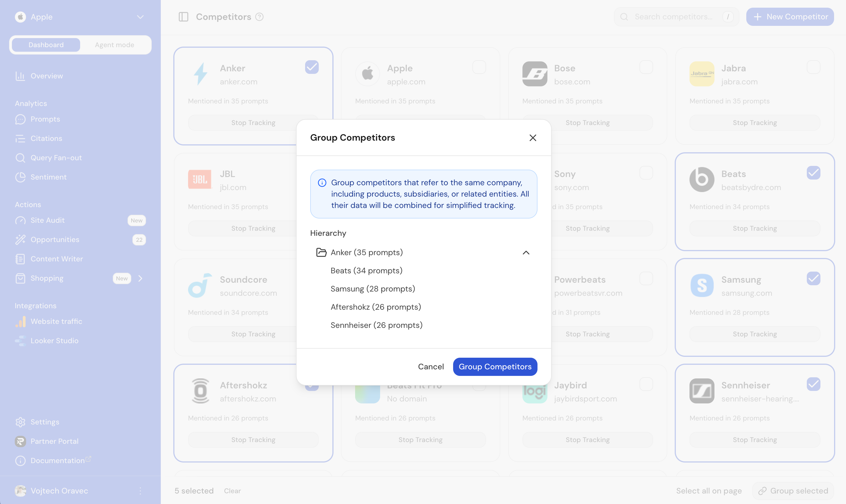This screenshot has height=504, width=846.
Task: Click the Sennheiser logo icon
Action: click(702, 391)
